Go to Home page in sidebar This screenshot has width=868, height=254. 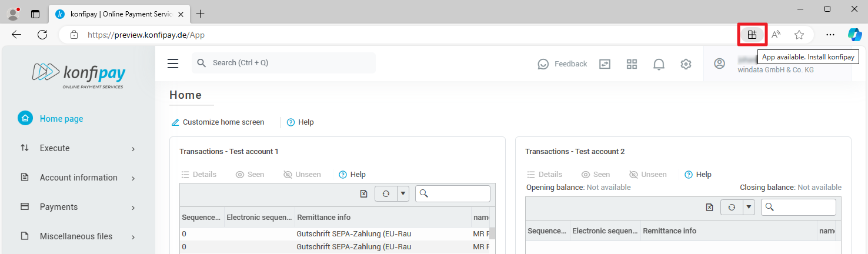point(61,119)
